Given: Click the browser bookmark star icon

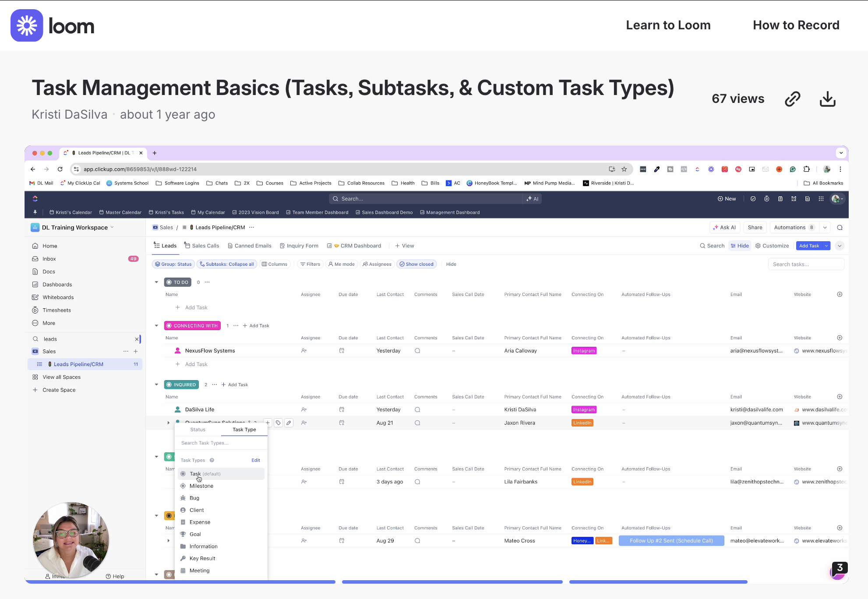Looking at the screenshot, I should tap(624, 169).
